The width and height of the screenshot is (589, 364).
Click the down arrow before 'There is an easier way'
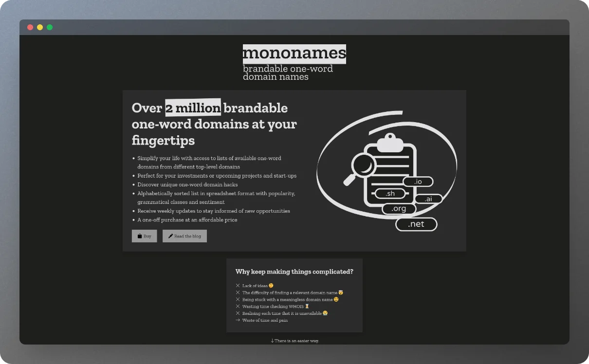(273, 341)
